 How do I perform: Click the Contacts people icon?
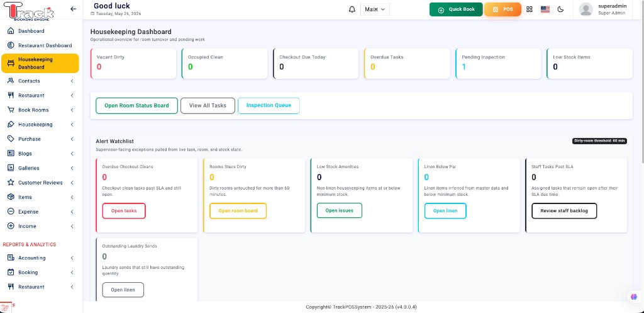(11, 81)
